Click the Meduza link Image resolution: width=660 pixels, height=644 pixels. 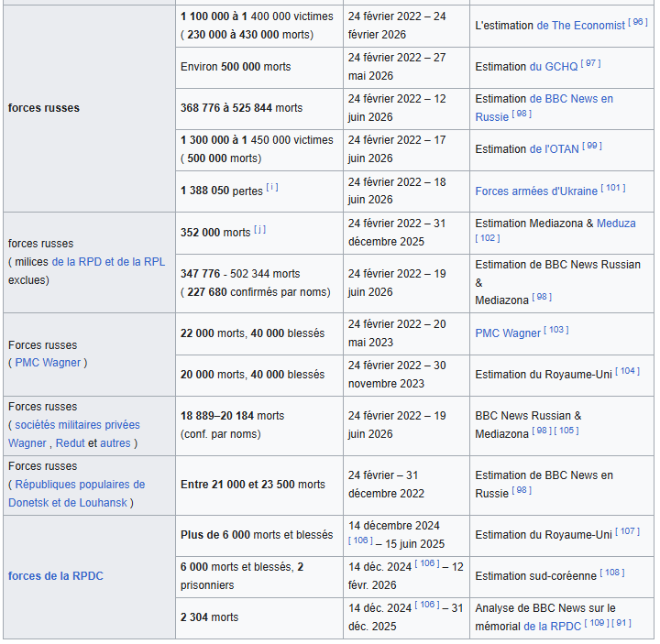(x=616, y=224)
